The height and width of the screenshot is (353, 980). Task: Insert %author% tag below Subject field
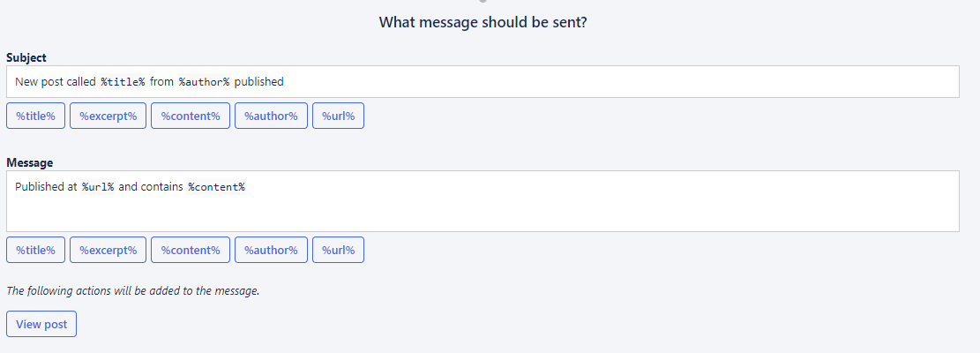(x=272, y=116)
